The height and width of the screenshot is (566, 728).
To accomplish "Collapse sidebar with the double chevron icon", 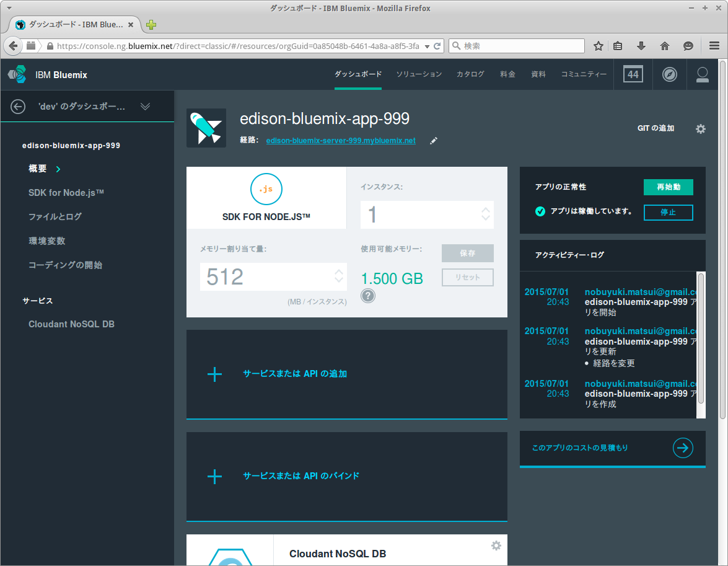I will tap(145, 106).
